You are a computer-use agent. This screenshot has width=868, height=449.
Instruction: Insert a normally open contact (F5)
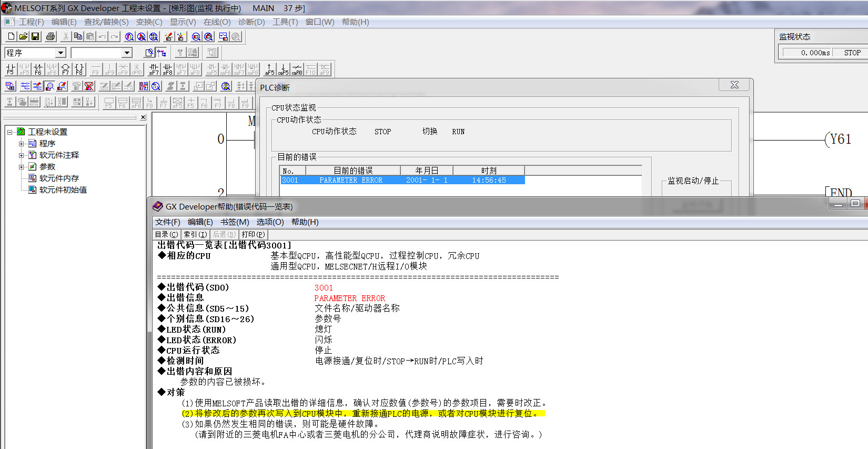(x=10, y=69)
